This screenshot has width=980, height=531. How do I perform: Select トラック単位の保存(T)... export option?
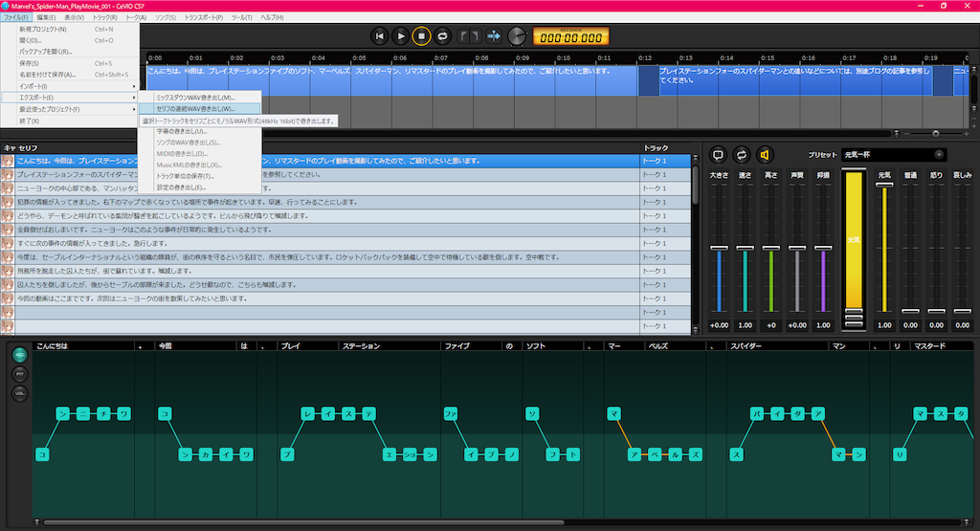(x=199, y=176)
